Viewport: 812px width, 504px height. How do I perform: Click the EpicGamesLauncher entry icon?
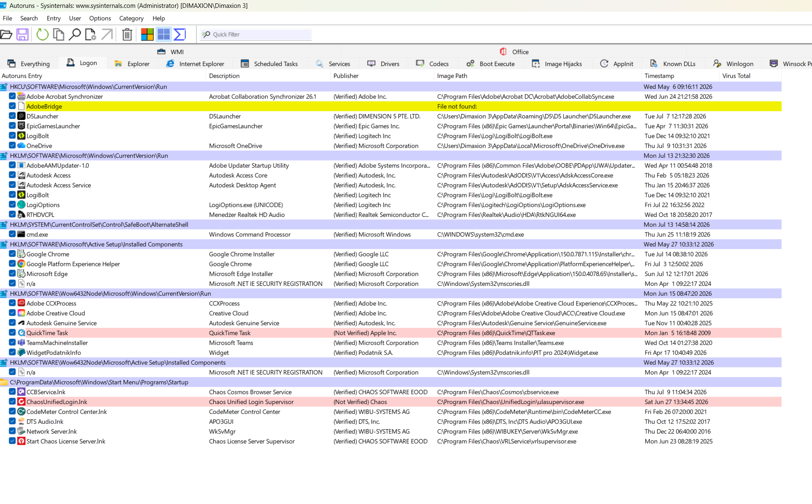[21, 126]
